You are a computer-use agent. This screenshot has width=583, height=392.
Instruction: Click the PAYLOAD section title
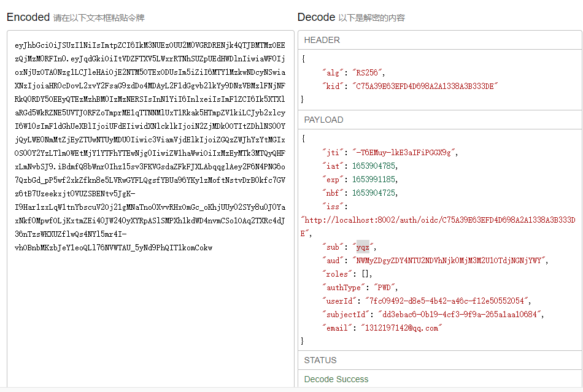point(323,120)
